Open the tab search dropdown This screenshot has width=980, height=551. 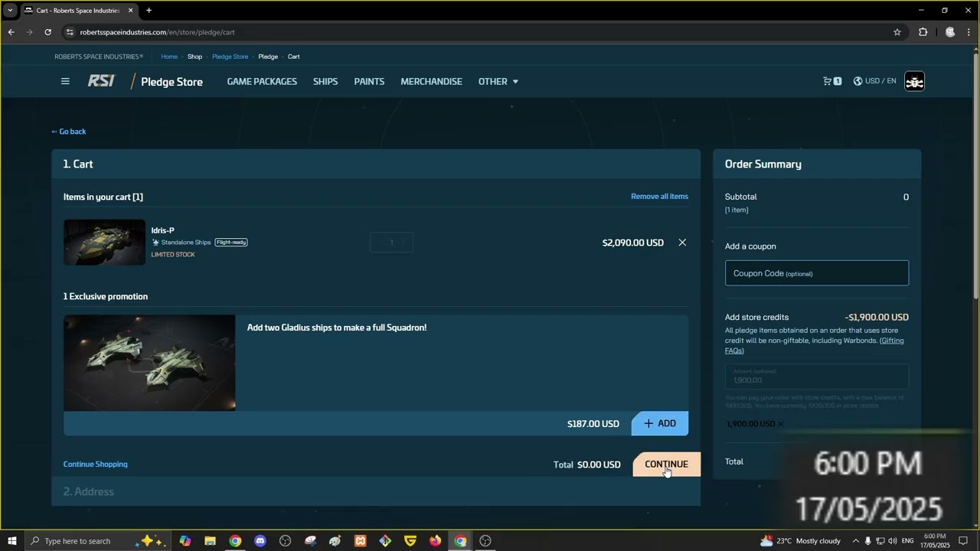click(10, 11)
